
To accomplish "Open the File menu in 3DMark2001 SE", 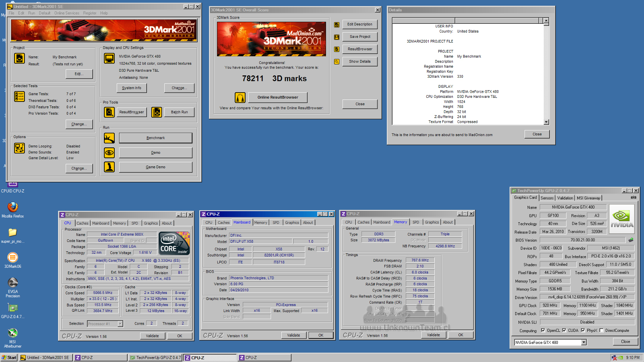I will pyautogui.click(x=11, y=13).
